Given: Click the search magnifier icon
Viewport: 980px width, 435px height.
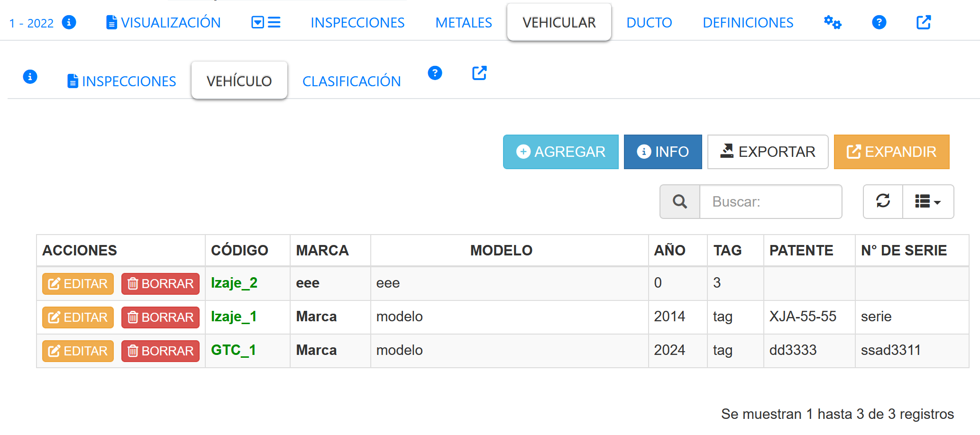Looking at the screenshot, I should (x=680, y=202).
